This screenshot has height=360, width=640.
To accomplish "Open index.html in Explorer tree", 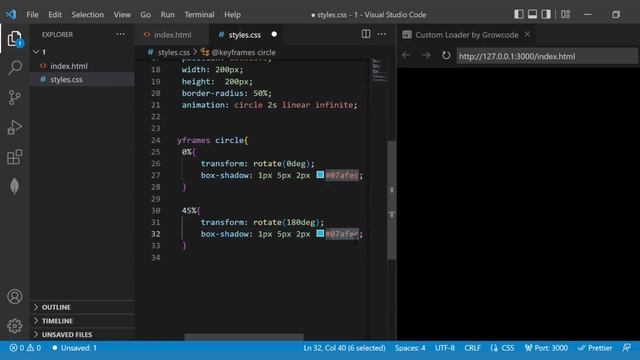I will coord(69,66).
